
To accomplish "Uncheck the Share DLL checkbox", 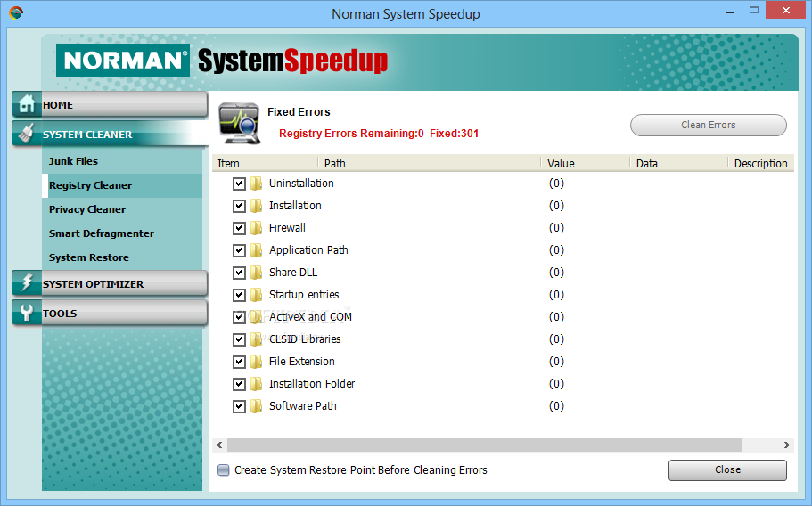I will point(239,273).
